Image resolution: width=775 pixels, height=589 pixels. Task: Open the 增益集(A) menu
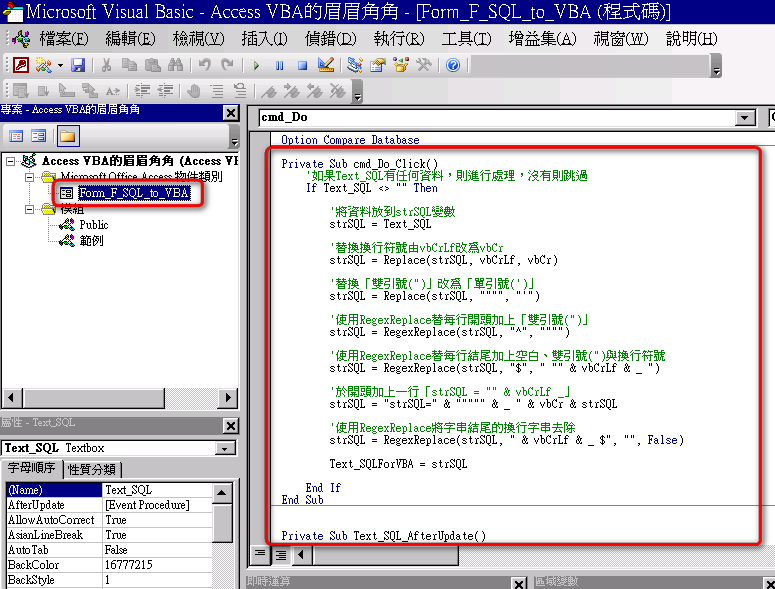click(542, 39)
